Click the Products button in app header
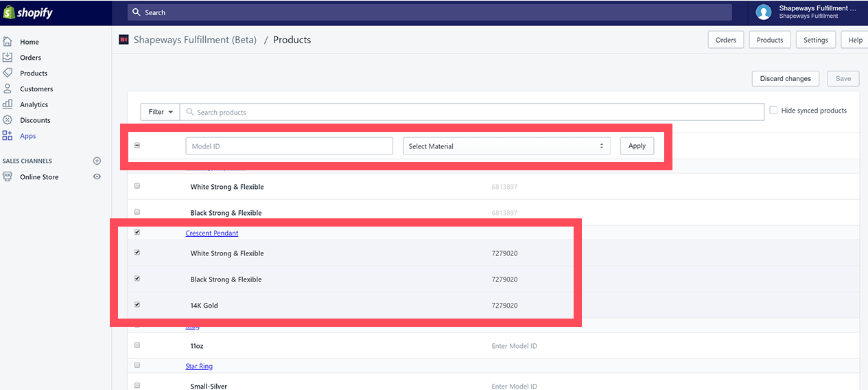Viewport: 868px width, 390px height. (x=770, y=40)
